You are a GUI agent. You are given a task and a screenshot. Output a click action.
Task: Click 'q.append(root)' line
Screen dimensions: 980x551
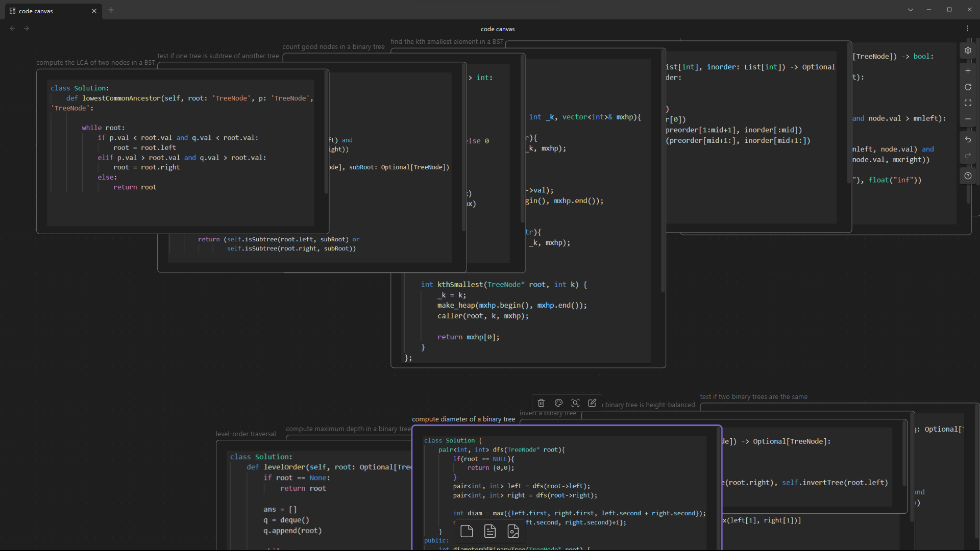[292, 531]
